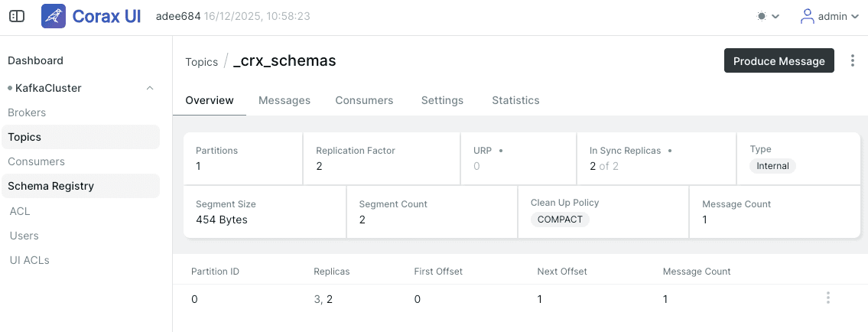Open the topic actions kebab menu
Screen dimensions: 868x332
pos(853,61)
